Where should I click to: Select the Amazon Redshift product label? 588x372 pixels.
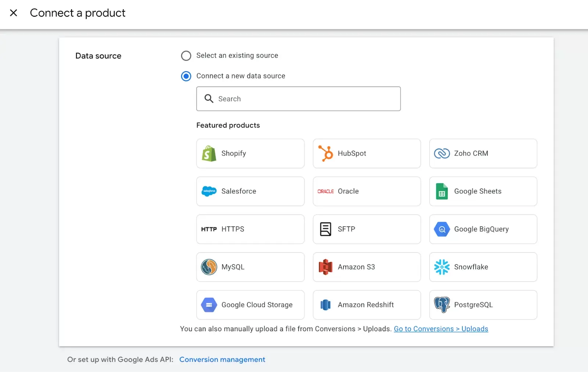(366, 305)
